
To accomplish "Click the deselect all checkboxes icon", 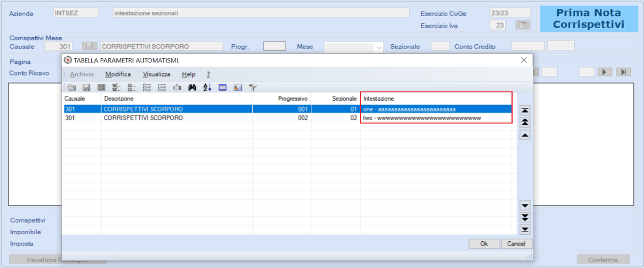I will (x=131, y=87).
